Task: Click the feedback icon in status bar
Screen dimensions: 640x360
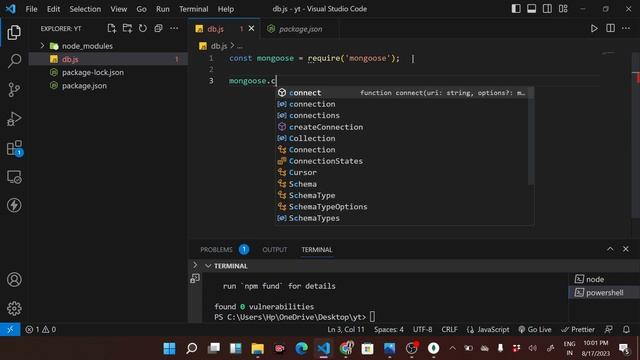Action: point(609,329)
